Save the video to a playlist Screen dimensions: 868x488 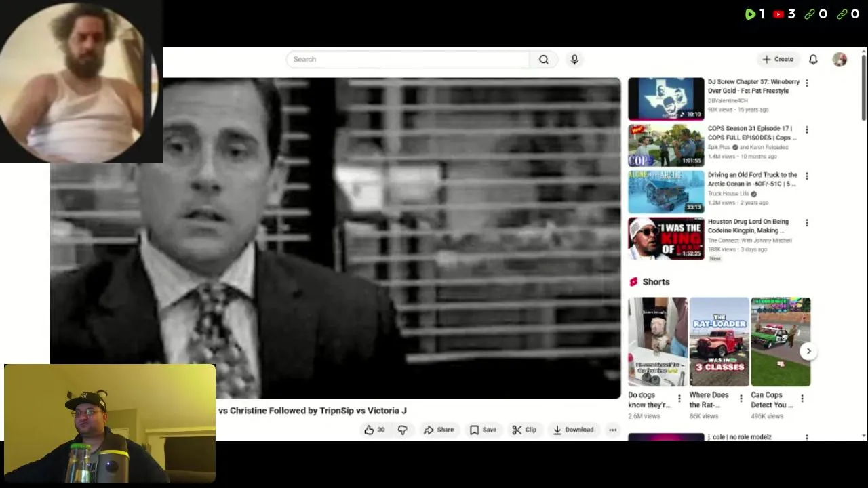coord(483,430)
